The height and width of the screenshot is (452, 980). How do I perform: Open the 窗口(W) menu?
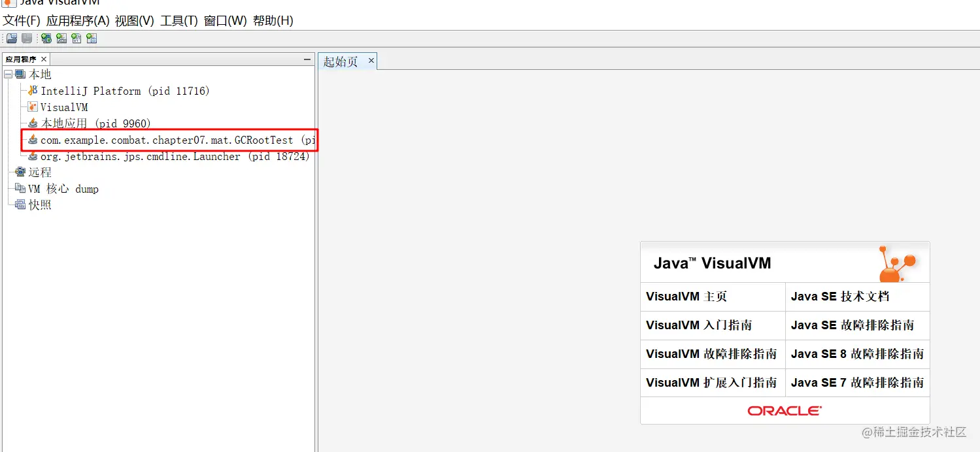[226, 21]
